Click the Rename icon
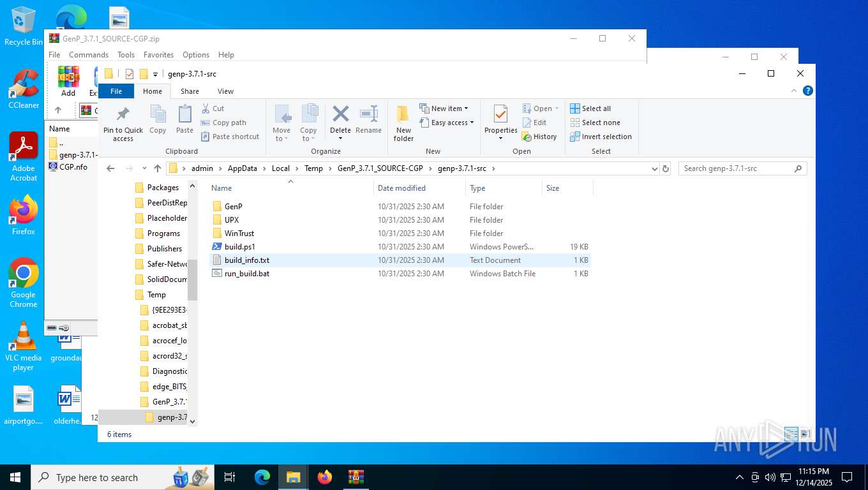The width and height of the screenshot is (868, 490). click(368, 120)
